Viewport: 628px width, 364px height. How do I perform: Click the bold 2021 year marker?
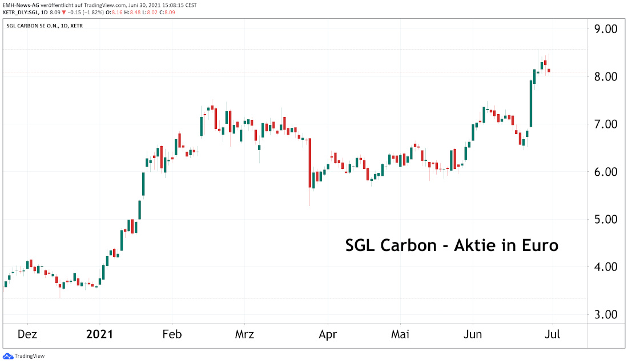99,334
